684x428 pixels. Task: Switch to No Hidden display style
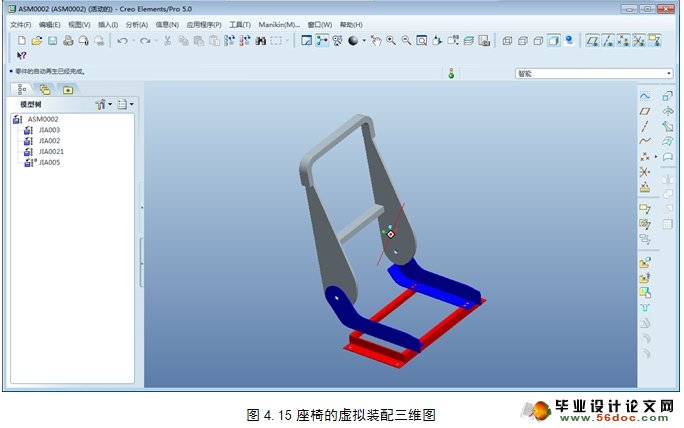point(538,41)
